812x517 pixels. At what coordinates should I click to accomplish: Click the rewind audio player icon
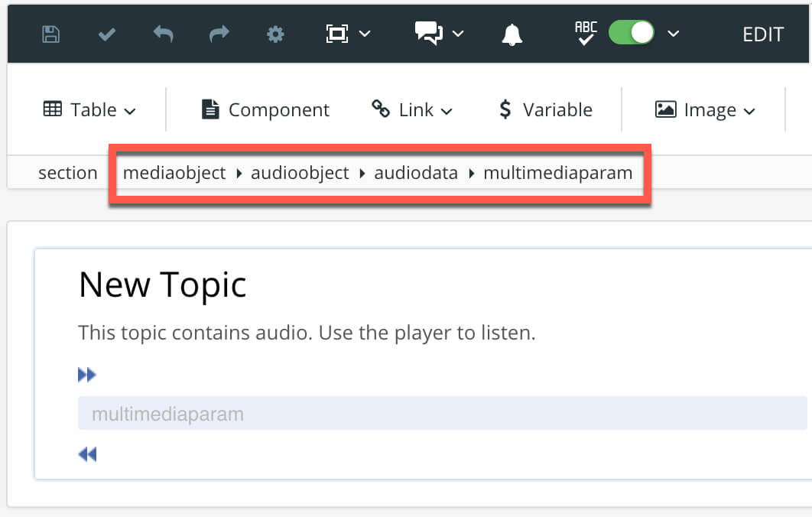pos(87,454)
